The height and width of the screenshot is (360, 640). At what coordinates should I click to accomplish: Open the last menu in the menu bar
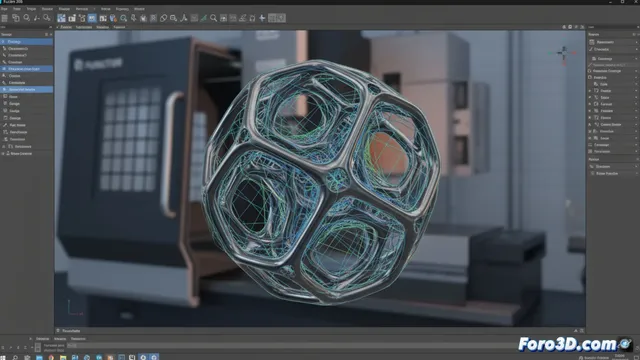pyautogui.click(x=139, y=9)
